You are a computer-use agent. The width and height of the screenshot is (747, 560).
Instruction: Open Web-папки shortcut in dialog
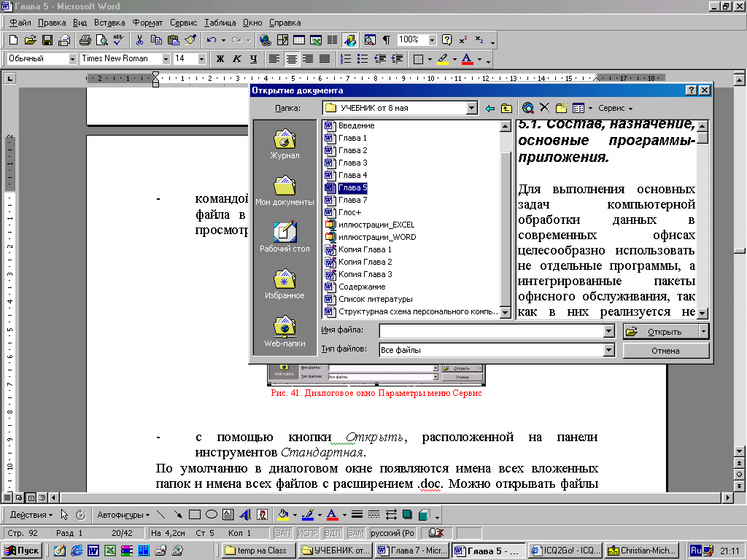coord(285,332)
